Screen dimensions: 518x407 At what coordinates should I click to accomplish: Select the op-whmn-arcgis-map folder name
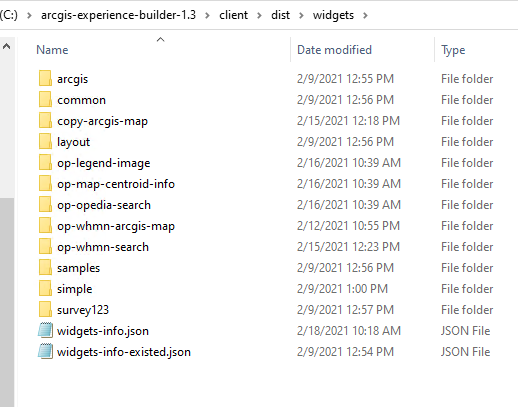pos(116,226)
